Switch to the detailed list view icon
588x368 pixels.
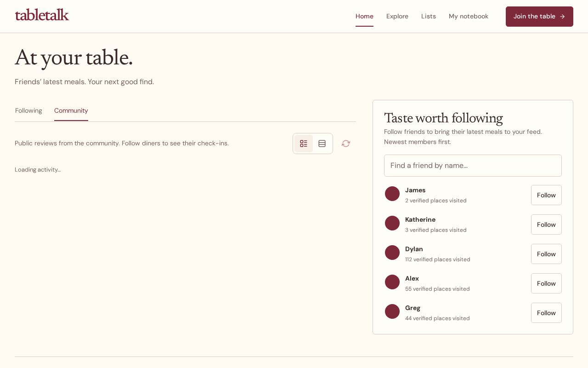tap(304, 144)
